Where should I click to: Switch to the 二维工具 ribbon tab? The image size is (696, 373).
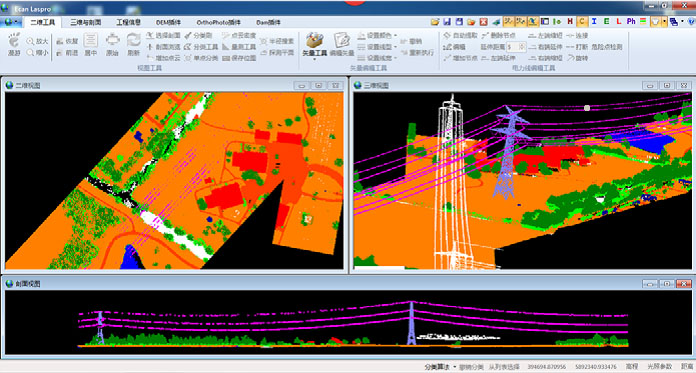click(43, 22)
